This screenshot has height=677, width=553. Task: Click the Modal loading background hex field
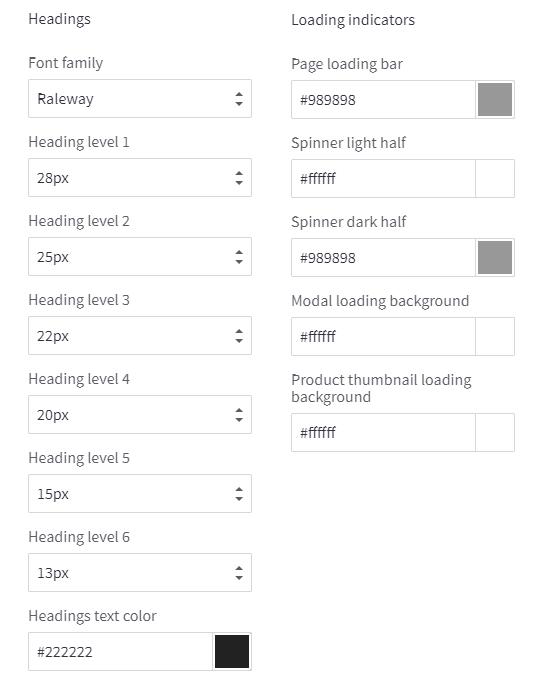click(383, 337)
